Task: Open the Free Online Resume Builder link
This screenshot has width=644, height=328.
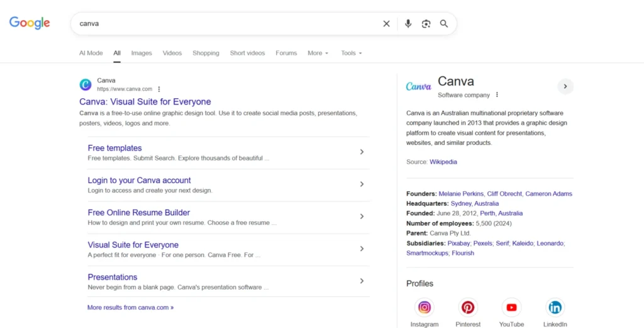Action: pos(139,213)
